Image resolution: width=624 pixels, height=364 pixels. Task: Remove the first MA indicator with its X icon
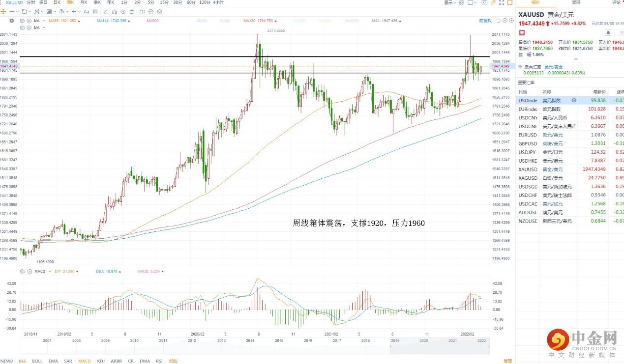point(29,21)
